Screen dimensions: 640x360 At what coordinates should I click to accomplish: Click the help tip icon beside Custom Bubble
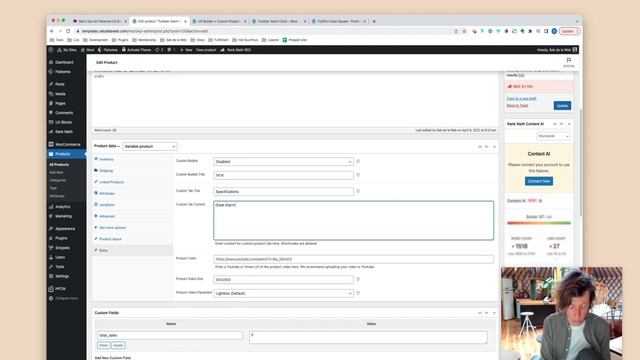point(358,161)
